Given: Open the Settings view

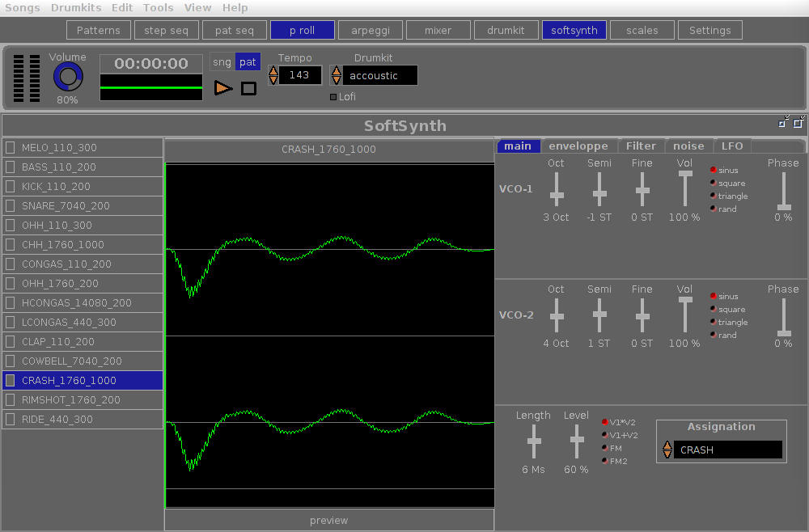Looking at the screenshot, I should coord(710,30).
